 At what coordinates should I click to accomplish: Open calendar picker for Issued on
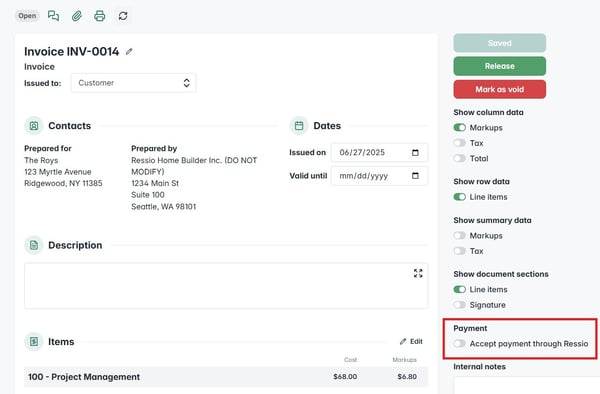tap(415, 153)
